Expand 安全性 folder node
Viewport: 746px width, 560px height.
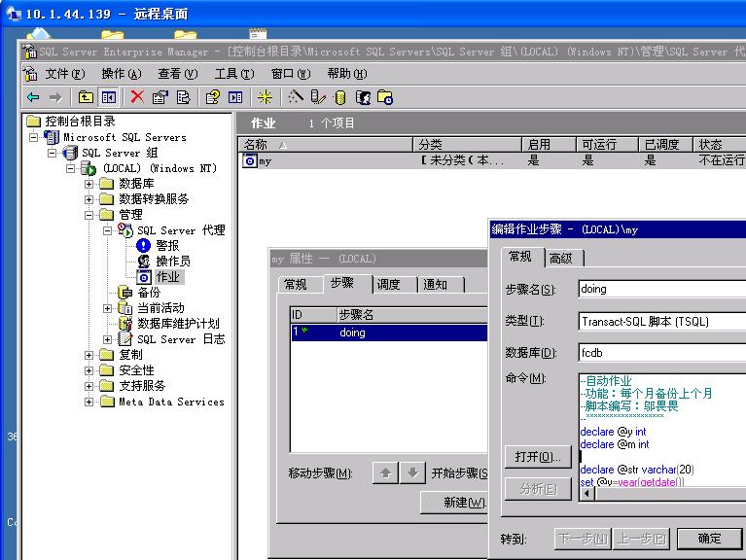(89, 370)
